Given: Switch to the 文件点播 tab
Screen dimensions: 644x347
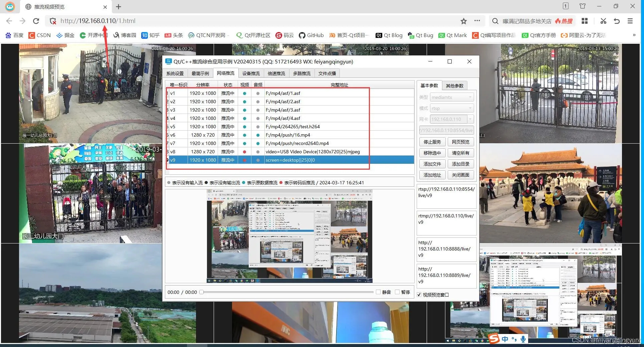Looking at the screenshot, I should coord(327,73).
